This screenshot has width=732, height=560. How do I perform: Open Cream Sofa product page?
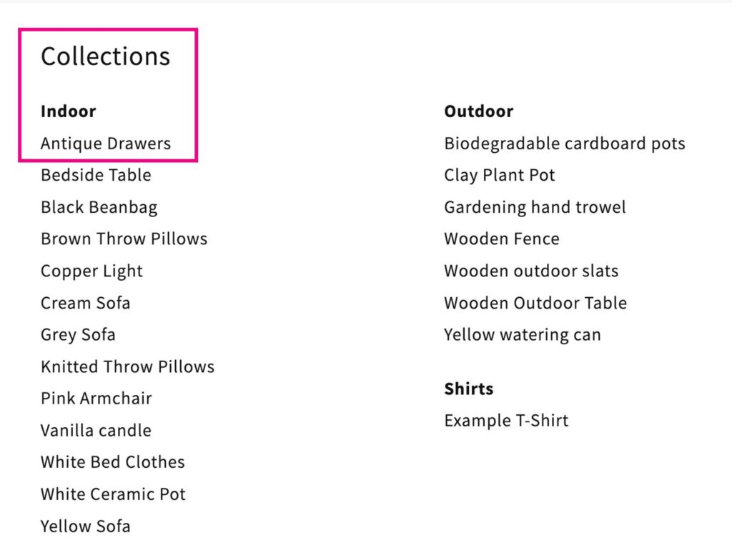coord(86,303)
